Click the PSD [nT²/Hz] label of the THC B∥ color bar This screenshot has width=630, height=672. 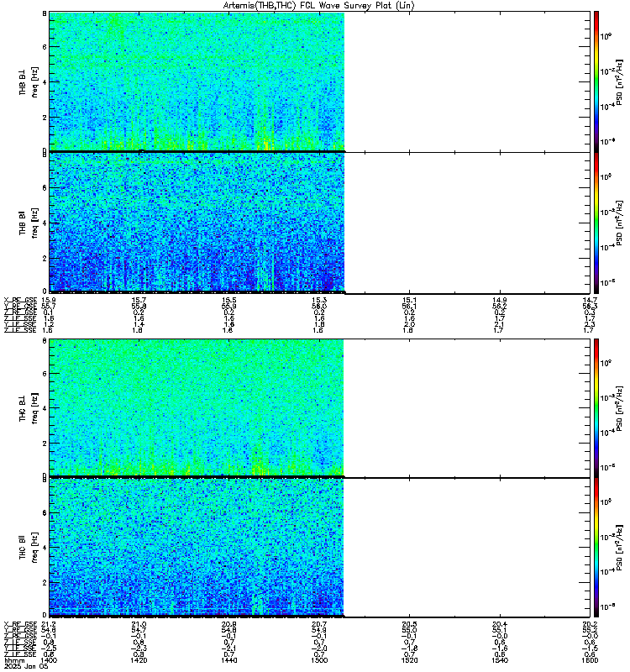pyautogui.click(x=619, y=548)
